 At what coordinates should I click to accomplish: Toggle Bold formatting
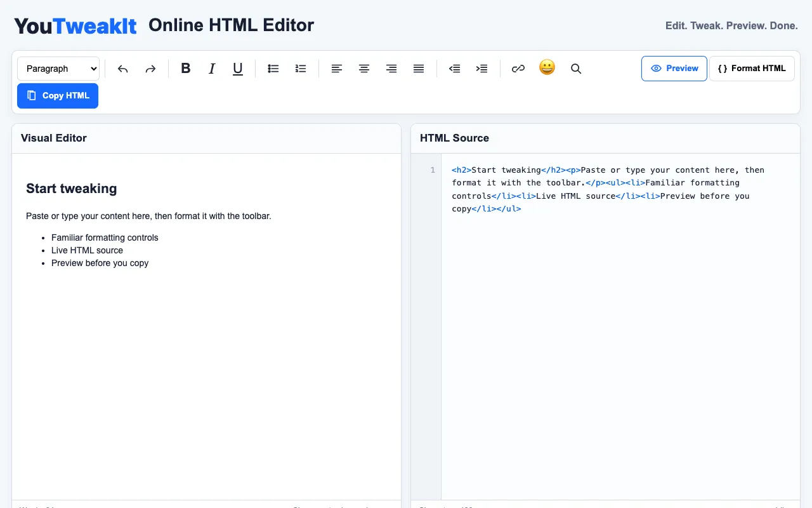click(x=186, y=69)
